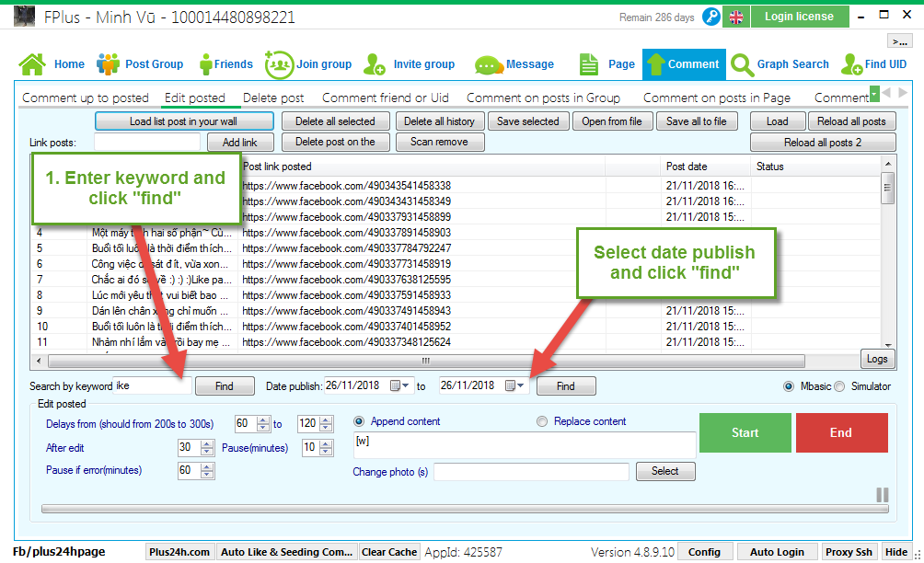Screen dimensions: 924x563
Task: Switch language using the UK flag icon
Action: 736,17
